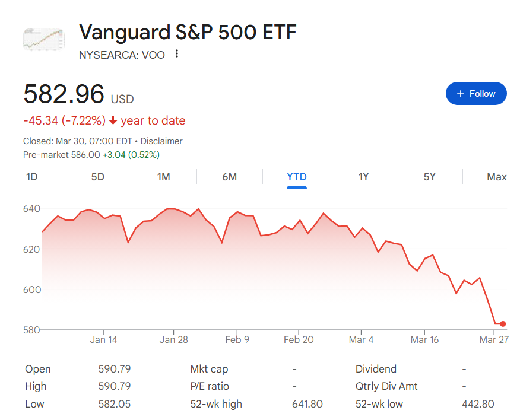Switch to the 1Y view
This screenshot has width=520, height=420.
[363, 177]
